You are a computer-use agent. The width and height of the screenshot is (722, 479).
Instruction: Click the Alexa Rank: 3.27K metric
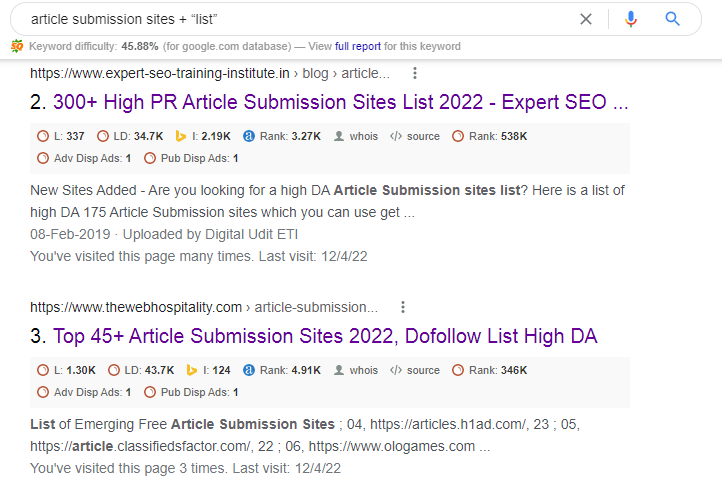coord(282,136)
